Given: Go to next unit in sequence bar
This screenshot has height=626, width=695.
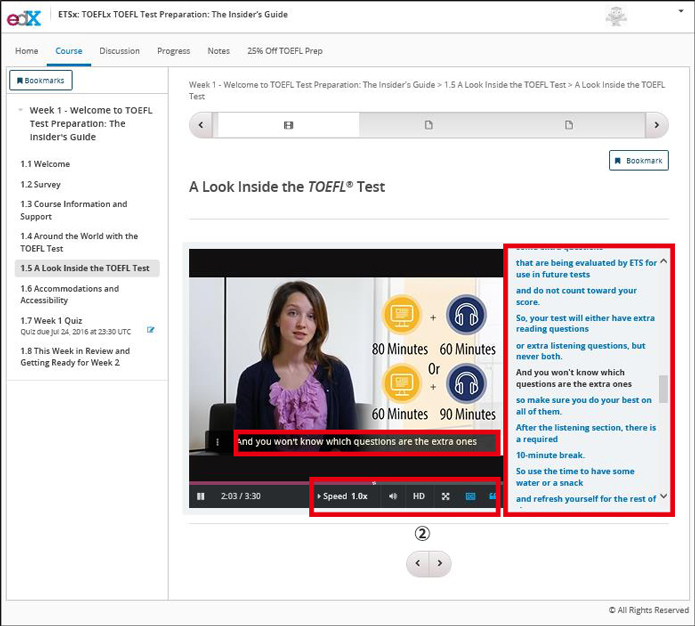Looking at the screenshot, I should coord(656,125).
